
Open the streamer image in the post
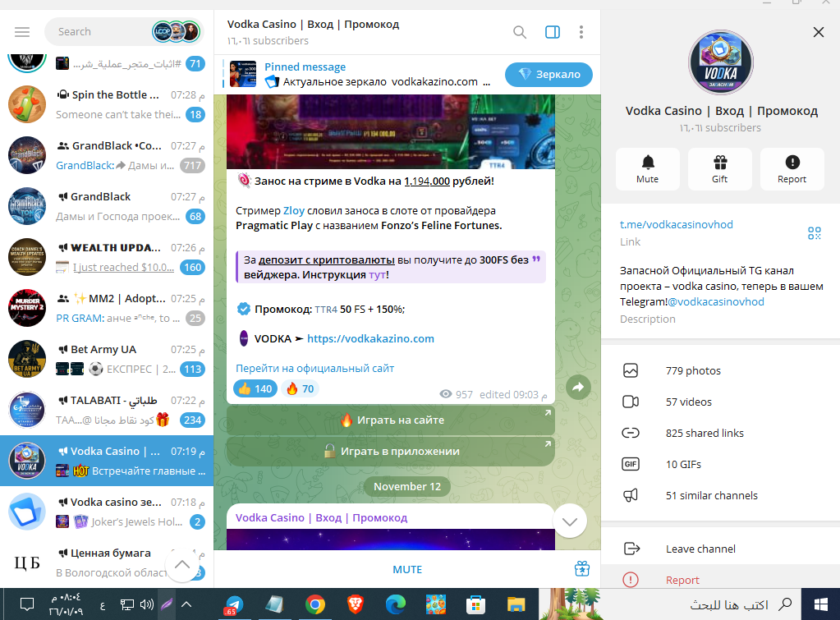point(391,132)
